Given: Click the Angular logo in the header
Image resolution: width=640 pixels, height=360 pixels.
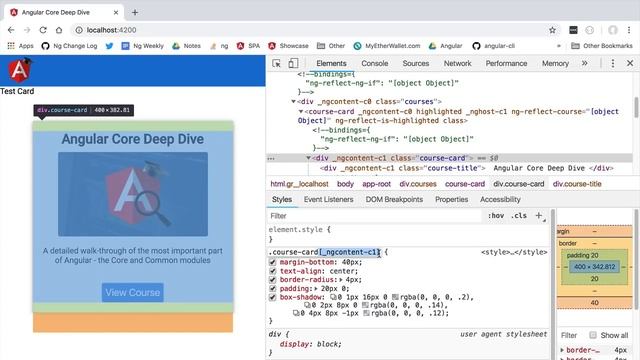Looking at the screenshot, I should tap(20, 70).
